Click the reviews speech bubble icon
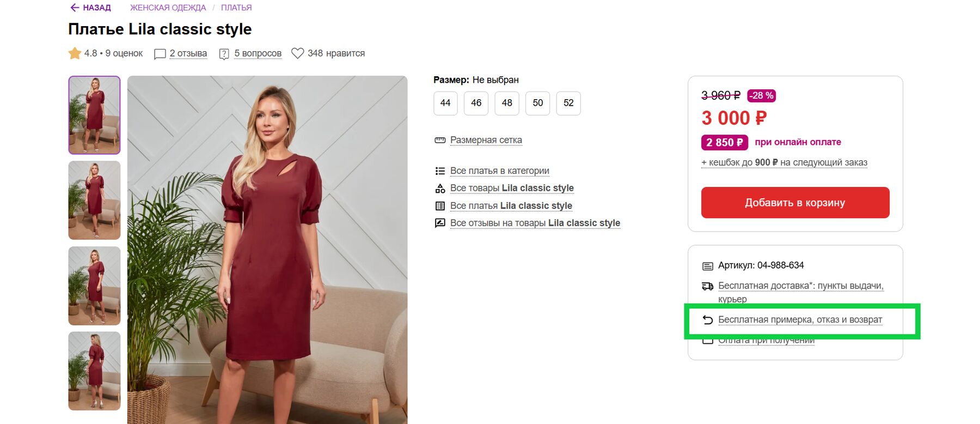980x424 pixels. tap(160, 54)
